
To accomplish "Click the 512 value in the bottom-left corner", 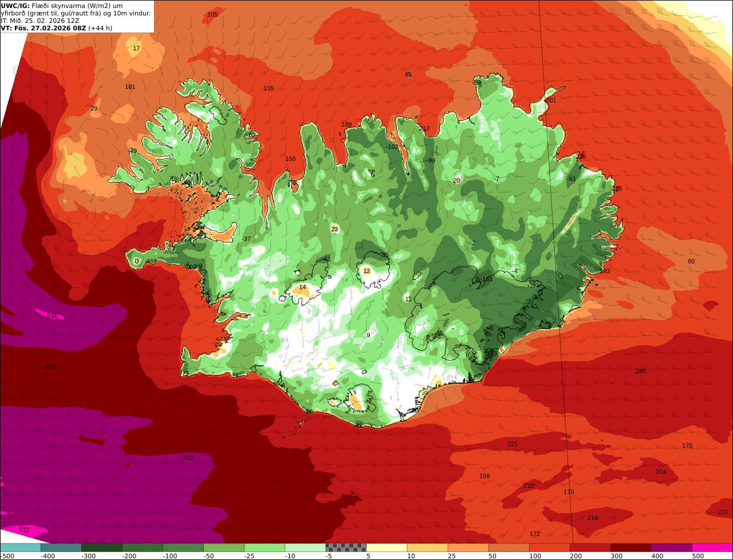I will click(24, 530).
